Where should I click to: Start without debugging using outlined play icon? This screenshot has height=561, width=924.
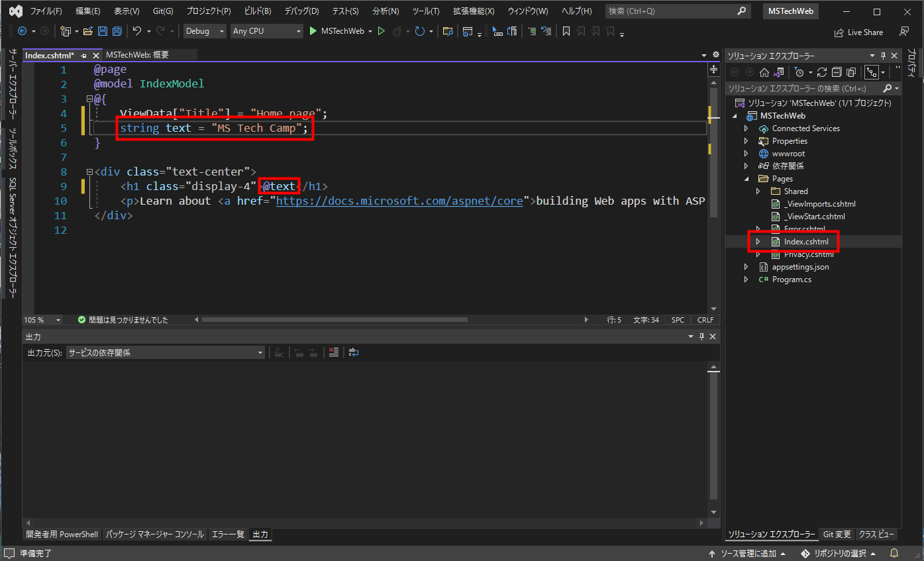tap(382, 31)
